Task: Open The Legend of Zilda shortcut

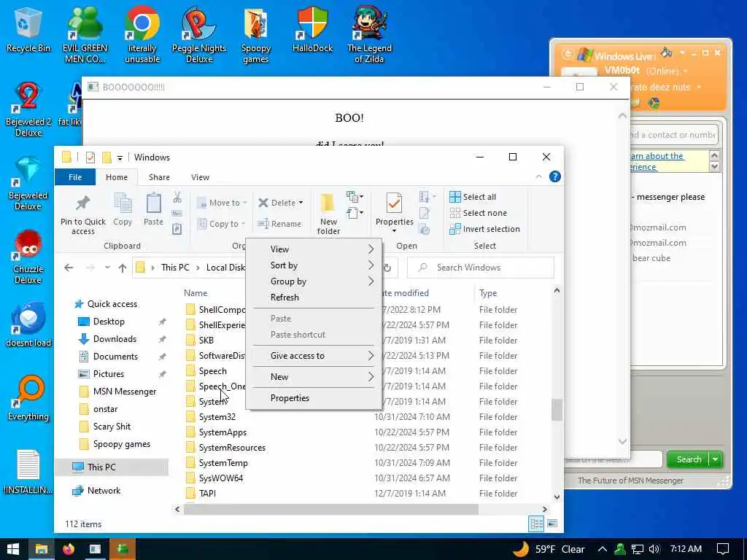Action: (x=369, y=35)
